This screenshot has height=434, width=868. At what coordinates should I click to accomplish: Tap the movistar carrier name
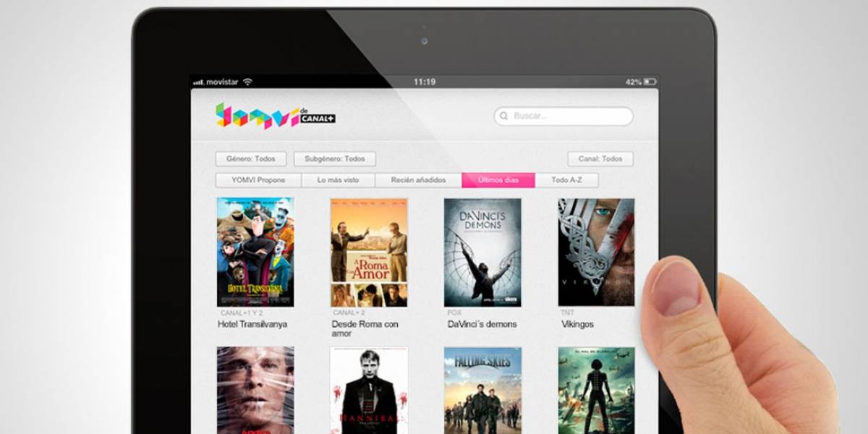point(222,82)
